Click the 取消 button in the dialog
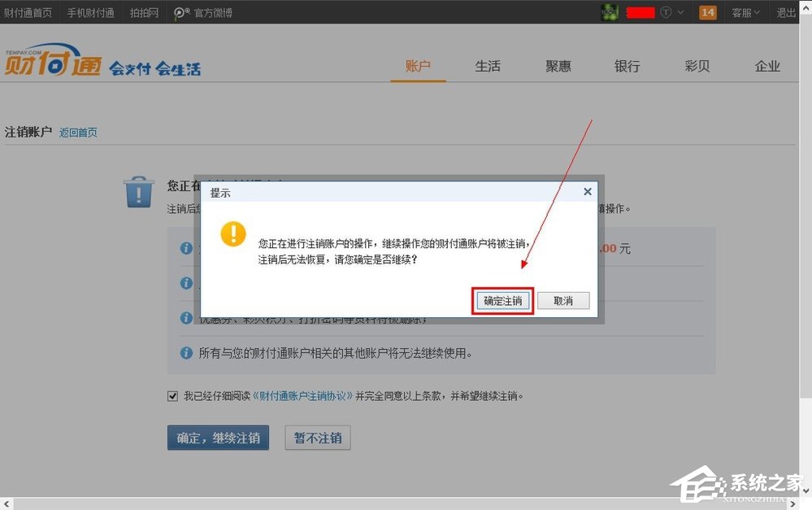This screenshot has width=812, height=510. coord(562,300)
